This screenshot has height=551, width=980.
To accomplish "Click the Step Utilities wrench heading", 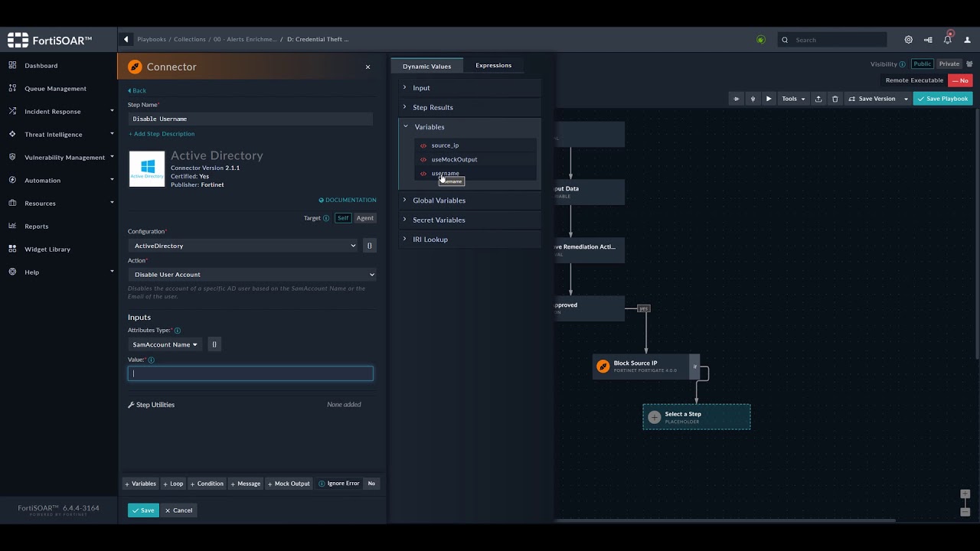I will 151,405.
